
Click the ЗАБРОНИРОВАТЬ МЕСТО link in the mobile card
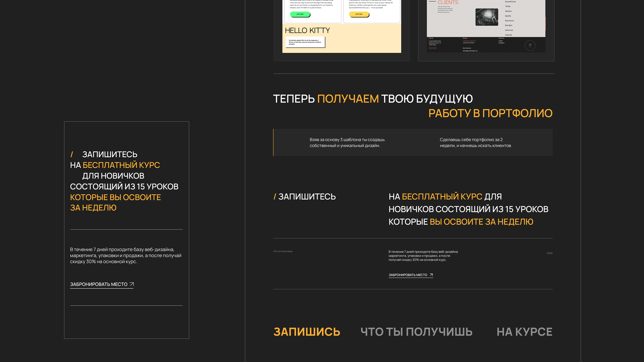pos(99,284)
